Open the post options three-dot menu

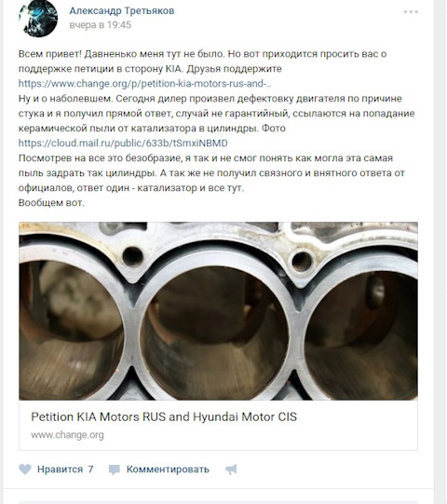(x=411, y=12)
